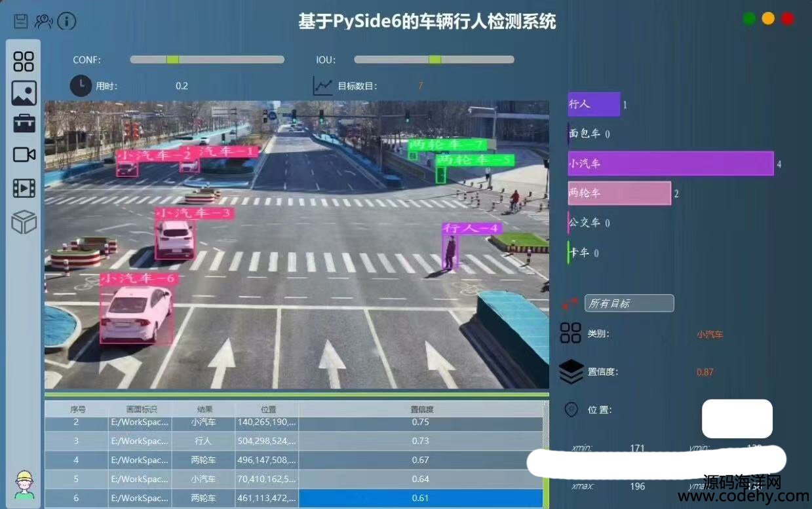Click position cell 70,410,162
The width and height of the screenshot is (812, 509).
(x=267, y=480)
